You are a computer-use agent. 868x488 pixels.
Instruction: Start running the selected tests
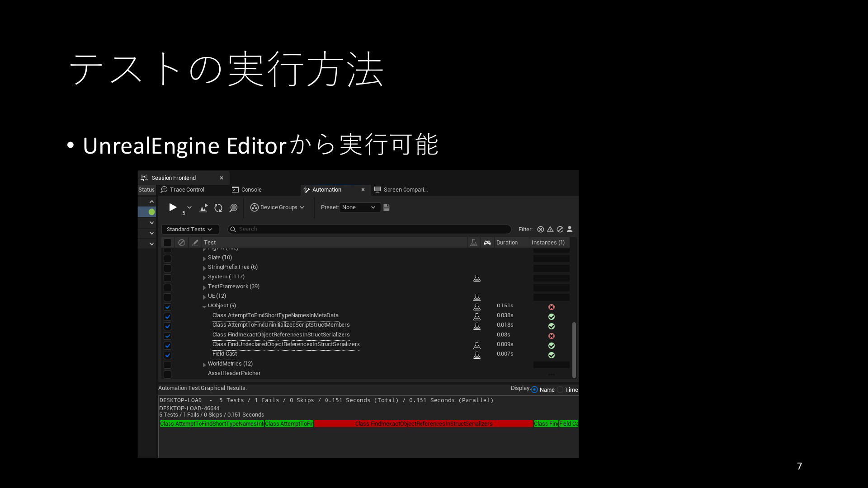[173, 207]
